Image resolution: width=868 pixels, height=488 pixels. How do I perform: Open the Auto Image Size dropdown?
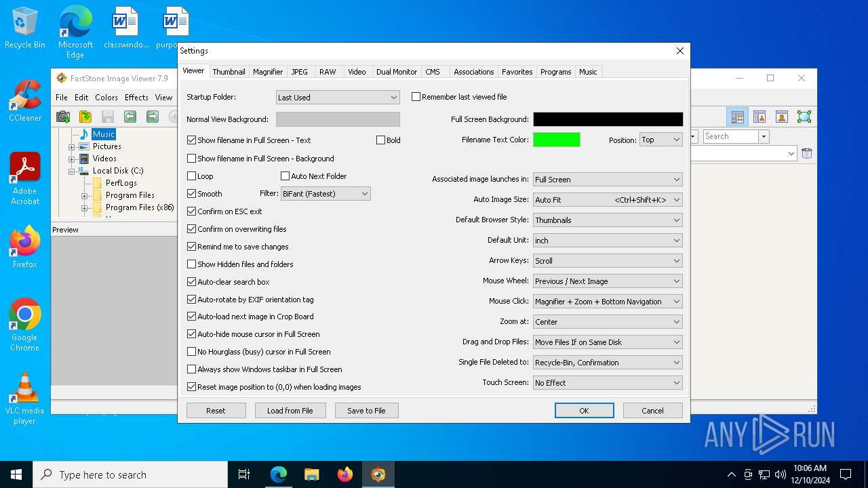click(x=608, y=200)
